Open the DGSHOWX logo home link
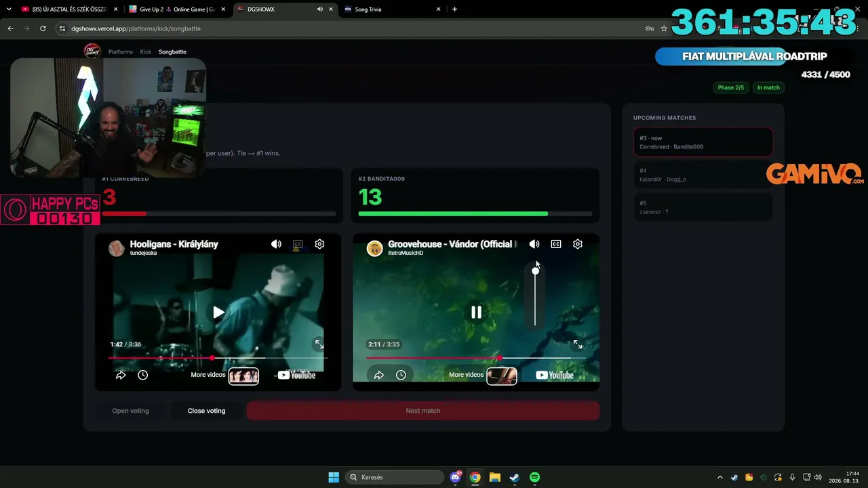The width and height of the screenshot is (868, 488). (x=92, y=52)
